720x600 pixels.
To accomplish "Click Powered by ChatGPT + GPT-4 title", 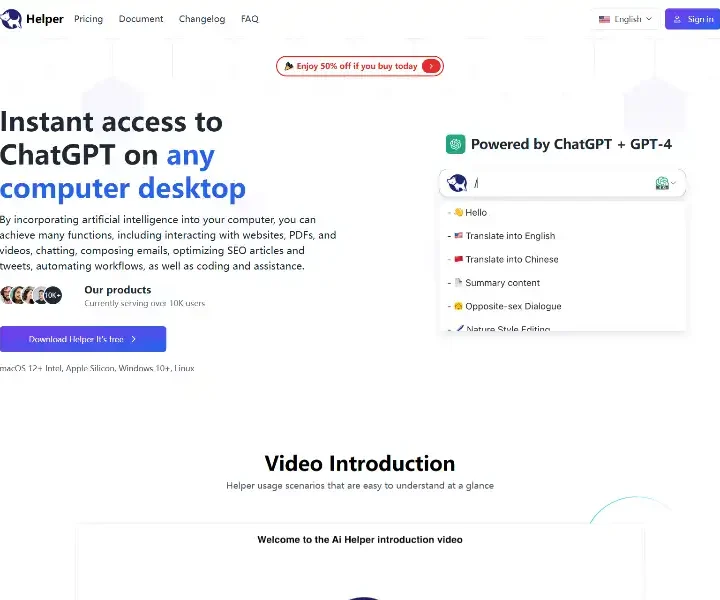I will tap(571, 144).
